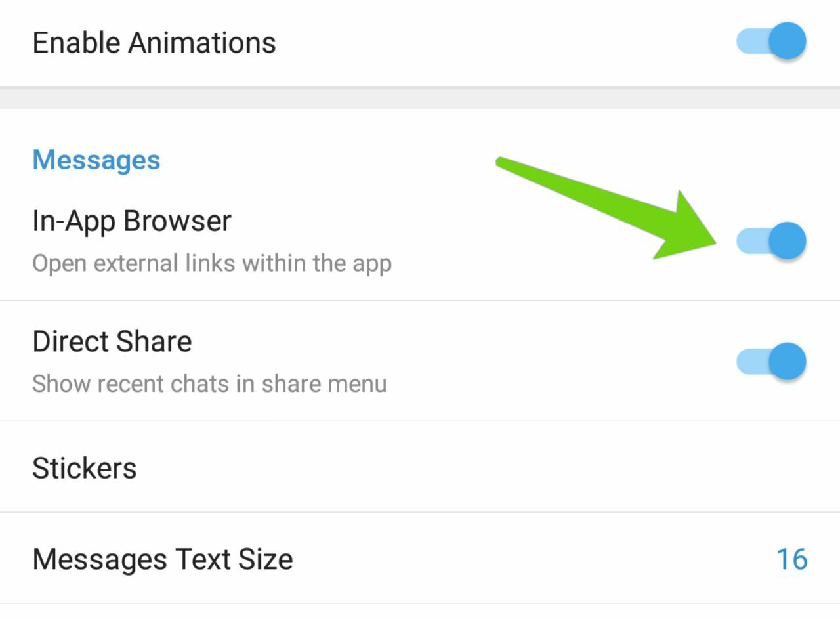This screenshot has height=619, width=840.
Task: Click the blank row beneath Messages Text Size
Action: (420, 612)
